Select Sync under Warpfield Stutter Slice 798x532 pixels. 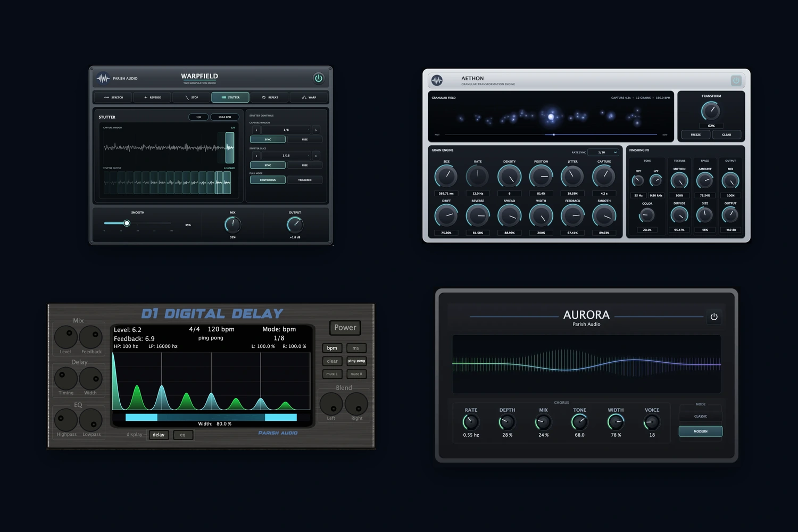[268, 165]
